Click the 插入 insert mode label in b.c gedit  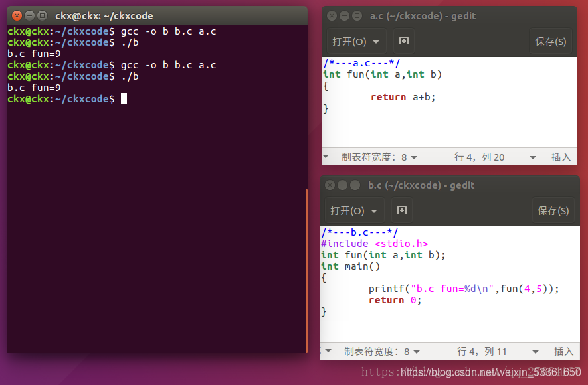click(x=564, y=352)
